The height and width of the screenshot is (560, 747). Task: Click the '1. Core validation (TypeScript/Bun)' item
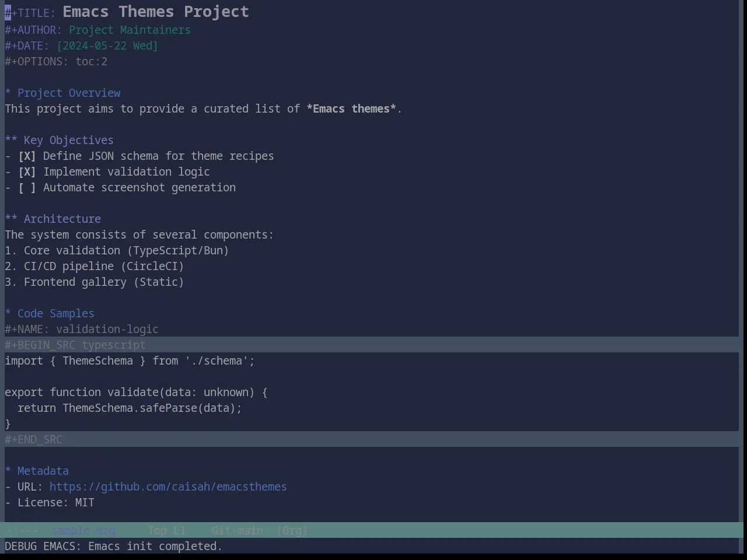[x=117, y=250]
